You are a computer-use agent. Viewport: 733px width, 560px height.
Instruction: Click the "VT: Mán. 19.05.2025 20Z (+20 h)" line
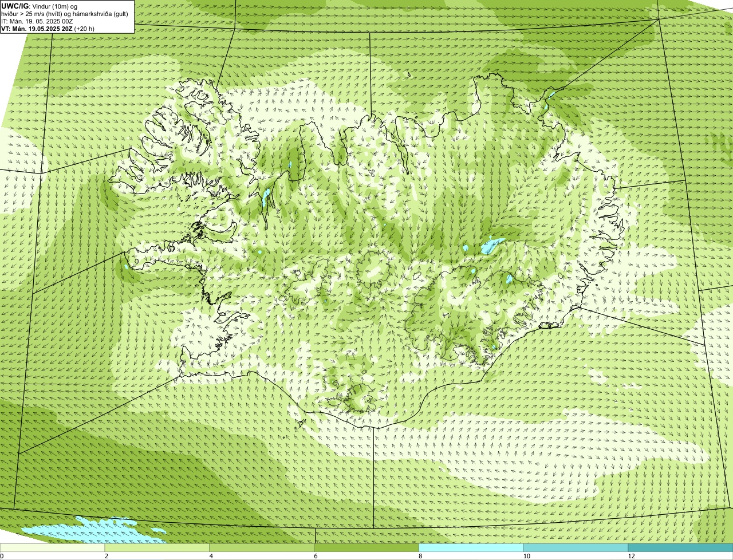click(48, 28)
